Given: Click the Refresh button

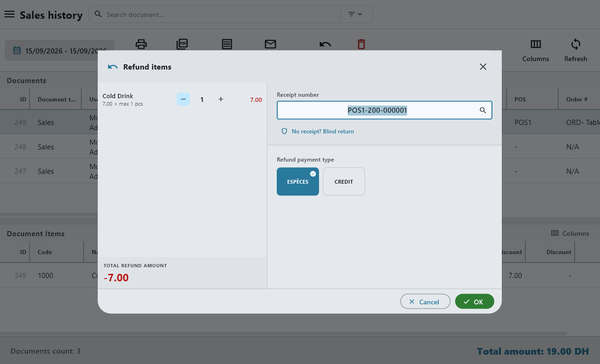Looking at the screenshot, I should coord(576,51).
